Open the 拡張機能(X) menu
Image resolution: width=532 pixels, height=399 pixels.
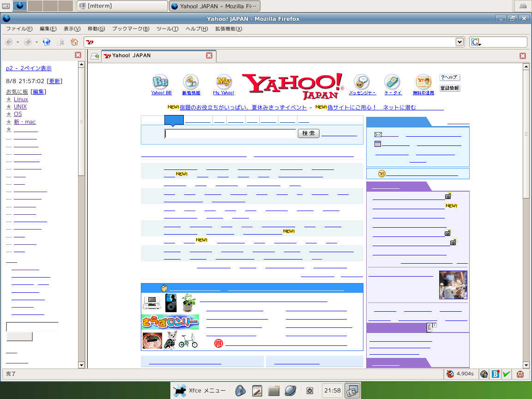[x=228, y=29]
